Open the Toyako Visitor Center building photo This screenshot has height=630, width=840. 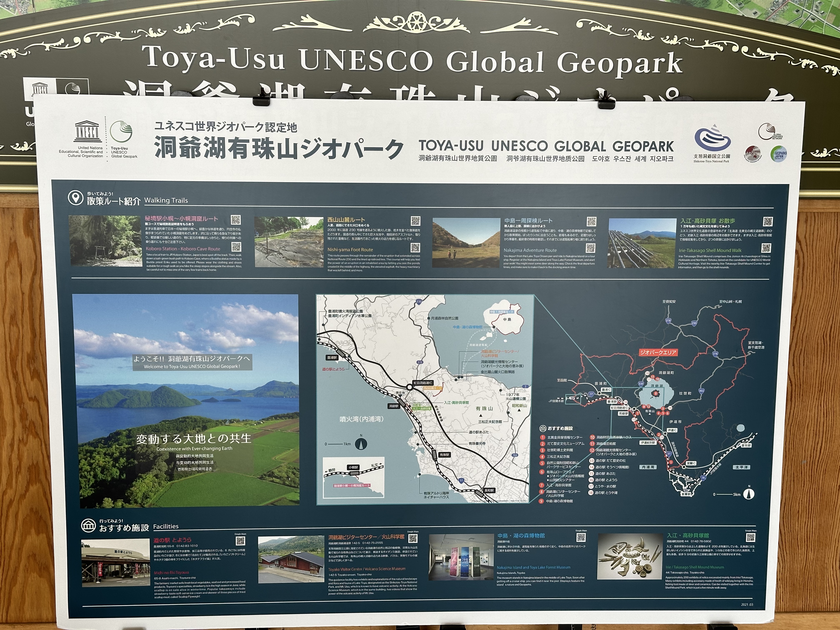292,560
